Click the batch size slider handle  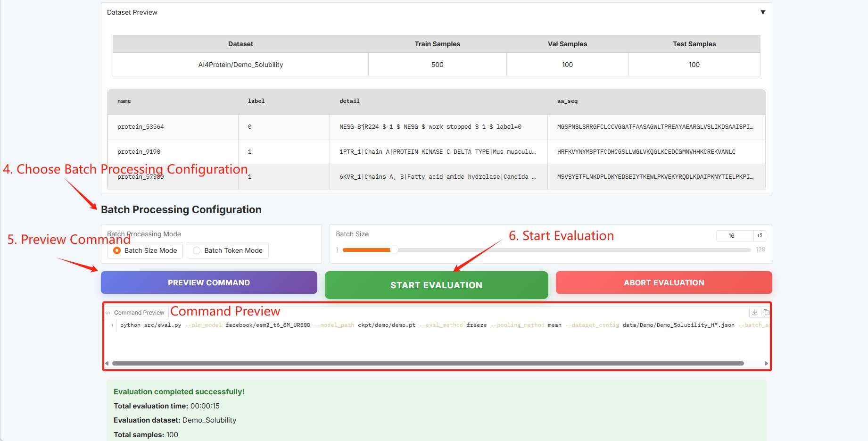394,250
